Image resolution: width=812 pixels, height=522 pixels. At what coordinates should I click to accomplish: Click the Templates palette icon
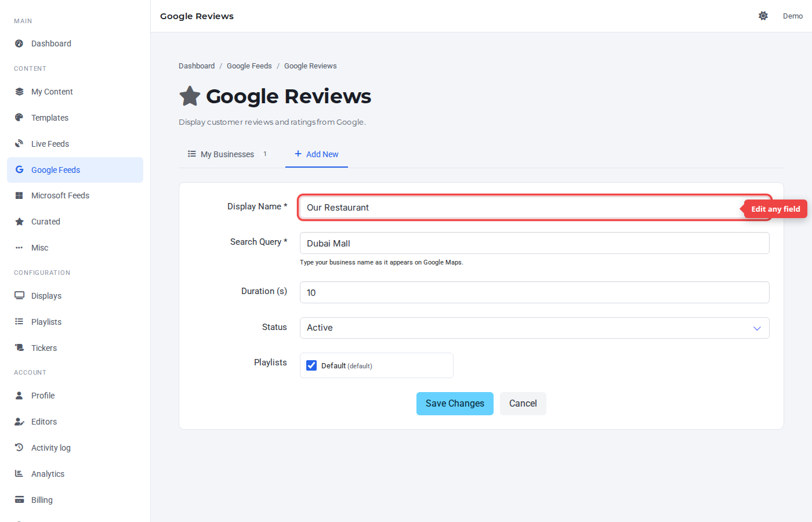(19, 118)
